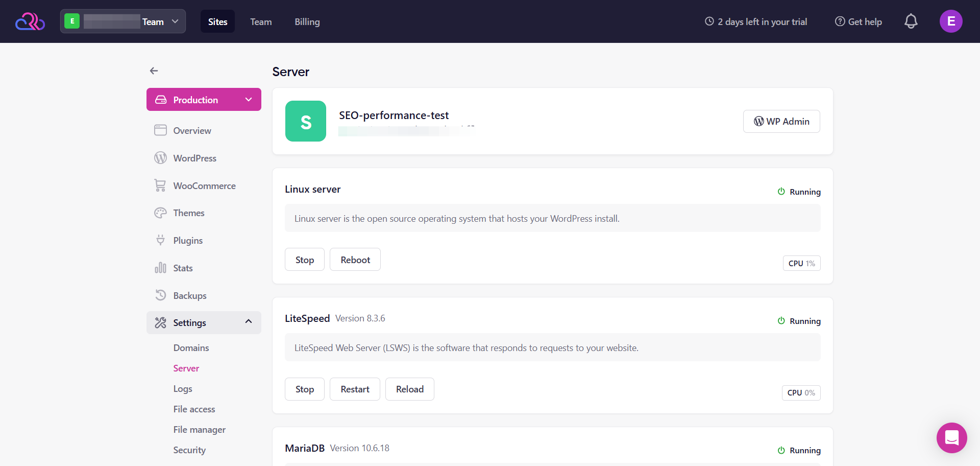Click the Backups history icon

[160, 295]
